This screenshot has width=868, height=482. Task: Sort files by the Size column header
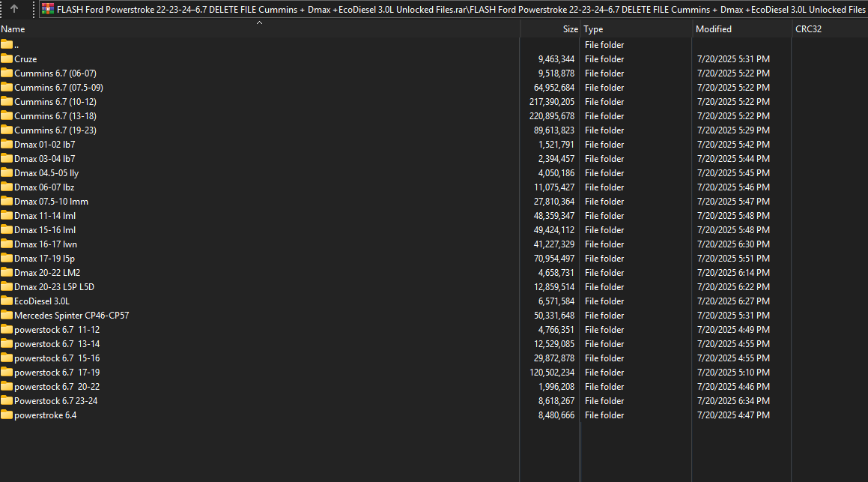tap(550, 29)
